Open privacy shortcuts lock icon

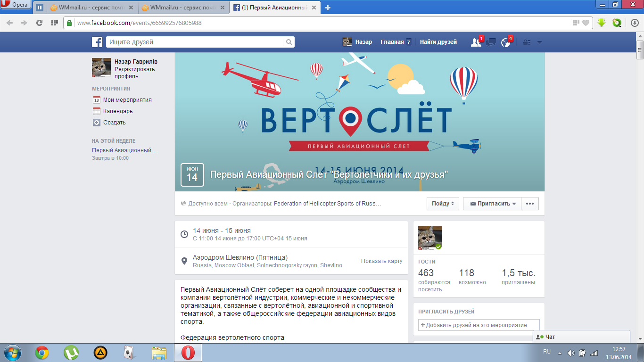(x=527, y=42)
